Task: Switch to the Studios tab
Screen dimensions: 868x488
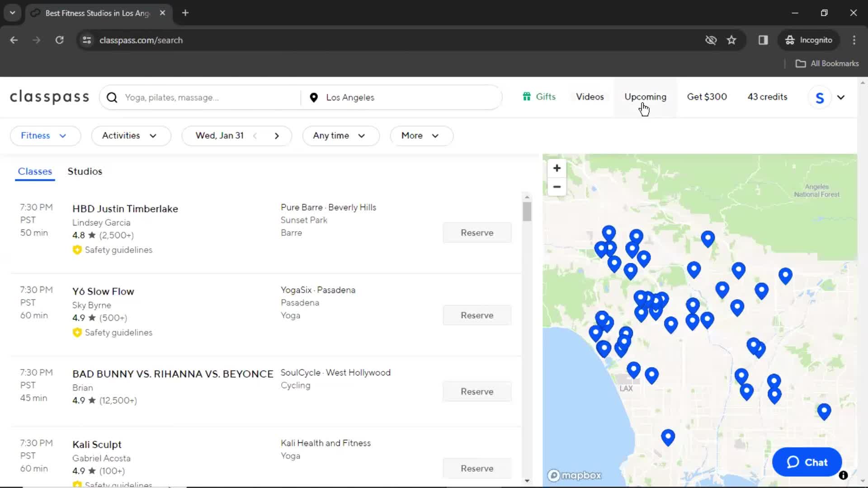Action: [x=85, y=172]
